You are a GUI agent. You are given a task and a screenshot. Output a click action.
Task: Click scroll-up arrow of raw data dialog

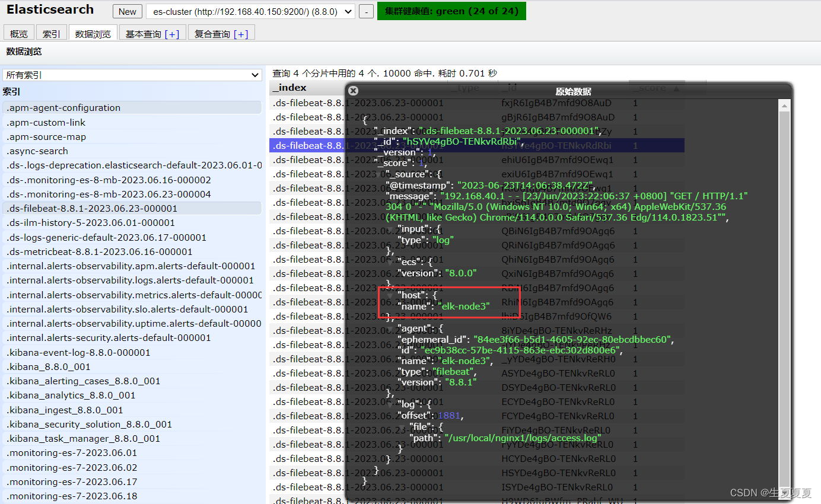[784, 106]
